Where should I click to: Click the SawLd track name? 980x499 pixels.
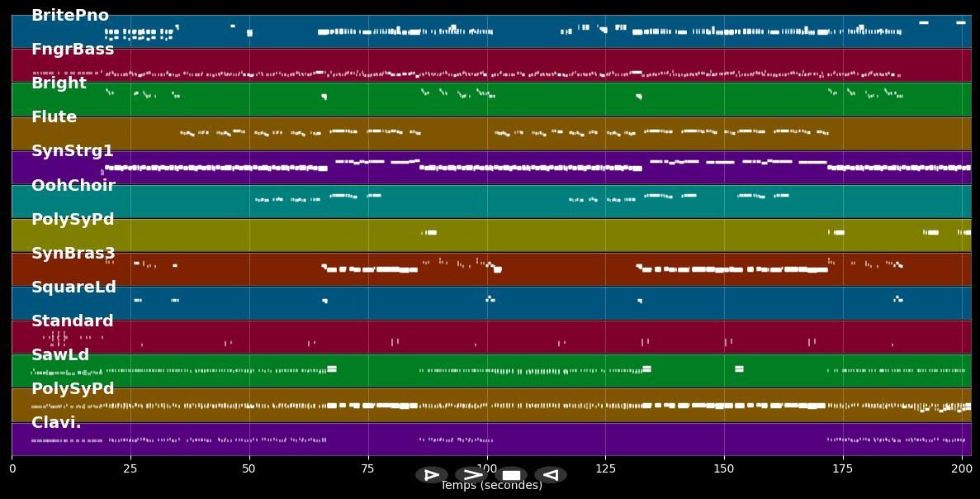(60, 355)
